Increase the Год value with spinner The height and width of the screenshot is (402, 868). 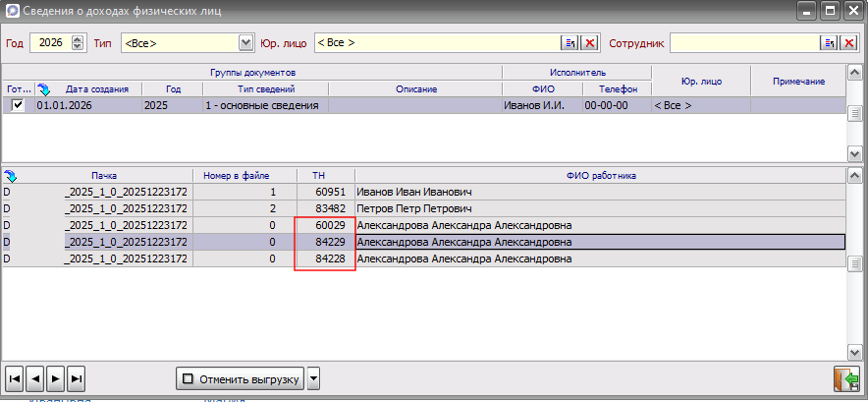pyautogui.click(x=79, y=39)
